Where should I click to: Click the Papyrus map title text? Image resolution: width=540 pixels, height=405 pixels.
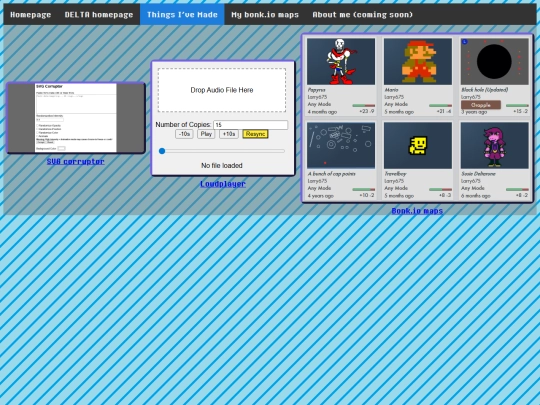[316, 90]
